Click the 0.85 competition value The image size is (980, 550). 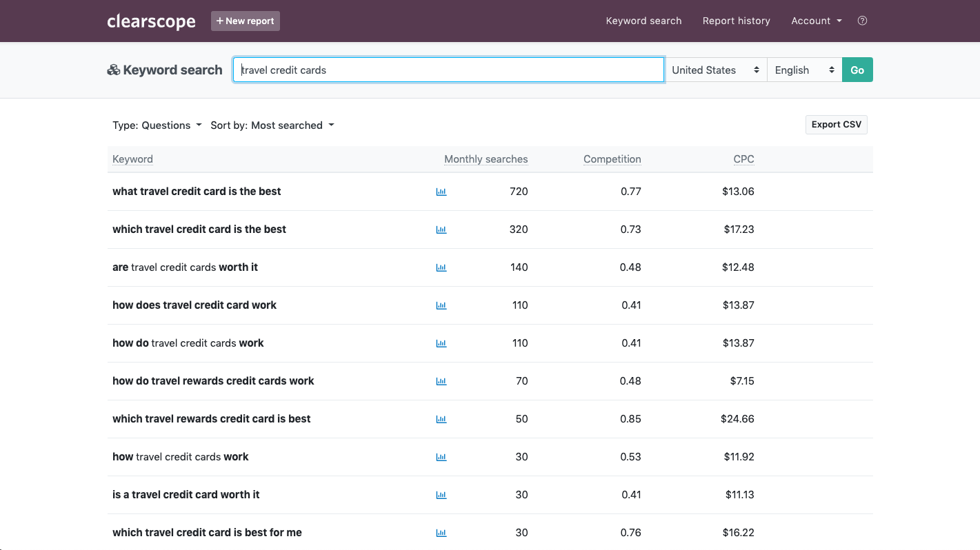point(630,419)
